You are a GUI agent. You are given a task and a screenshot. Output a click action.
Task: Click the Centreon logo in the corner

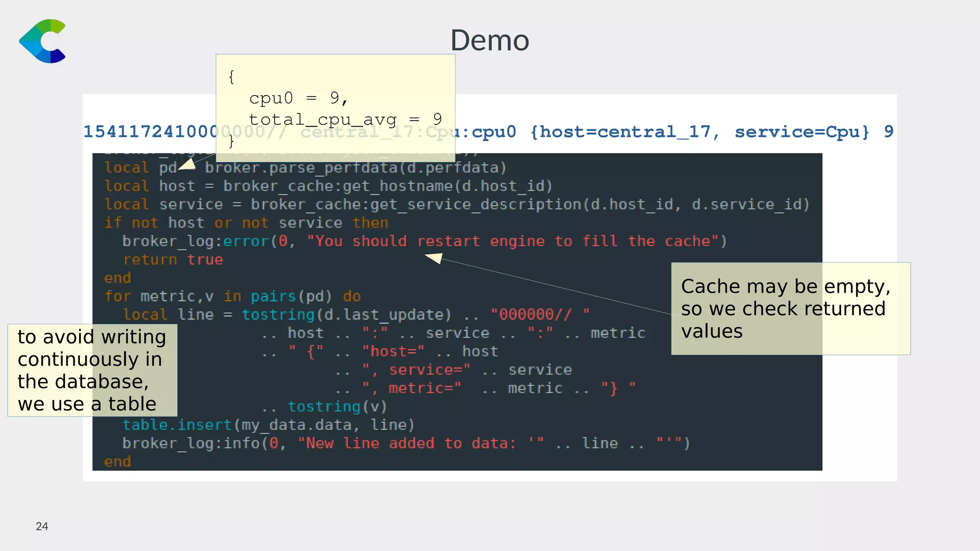tap(42, 41)
